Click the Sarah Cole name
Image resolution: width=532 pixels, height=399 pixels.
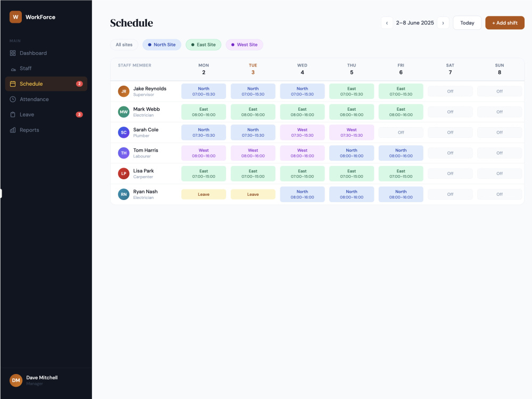pyautogui.click(x=146, y=130)
